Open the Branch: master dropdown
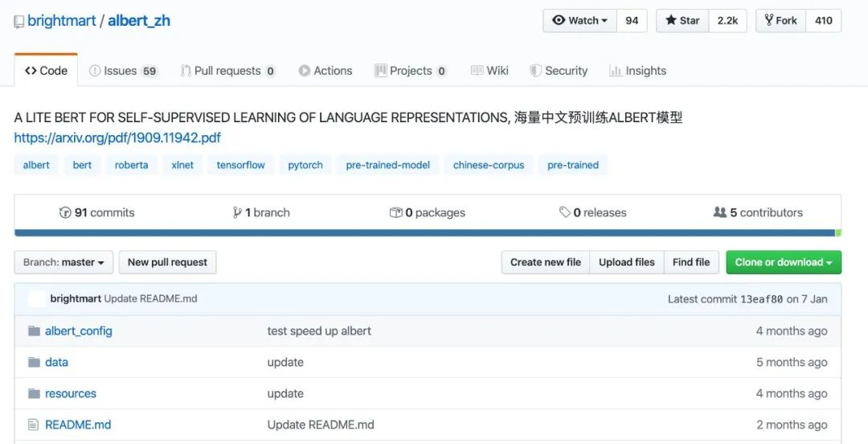Screen dimensions: 868x444 [63, 262]
